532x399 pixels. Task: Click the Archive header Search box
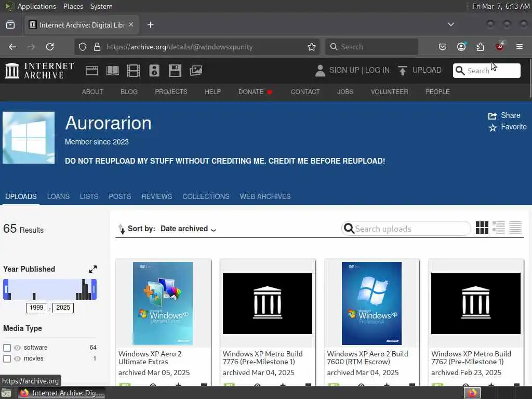click(x=486, y=71)
